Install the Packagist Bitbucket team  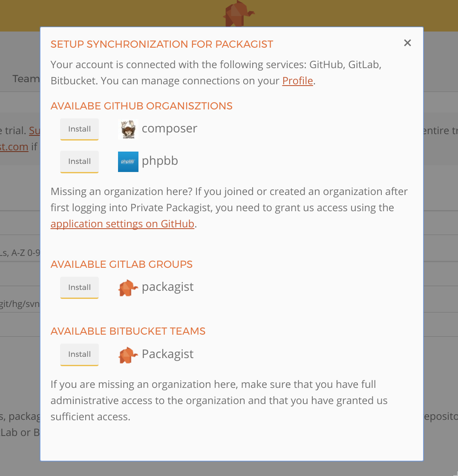79,354
